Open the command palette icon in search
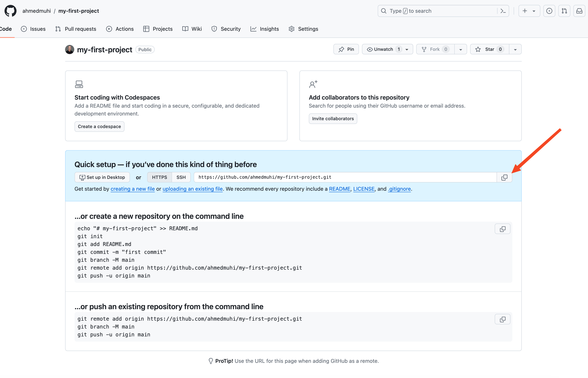 [x=503, y=11]
